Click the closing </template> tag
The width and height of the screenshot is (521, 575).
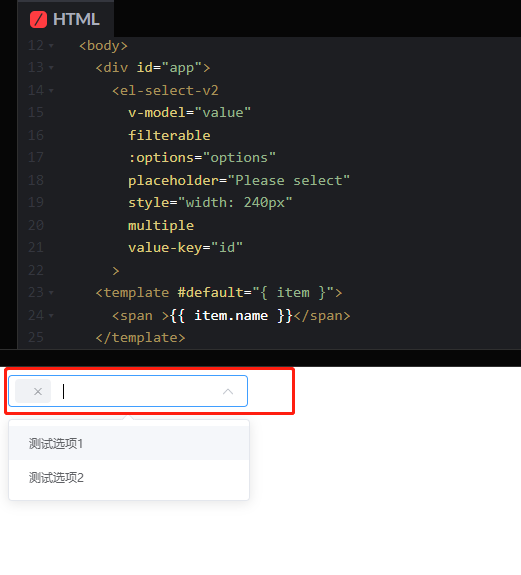coord(140,337)
